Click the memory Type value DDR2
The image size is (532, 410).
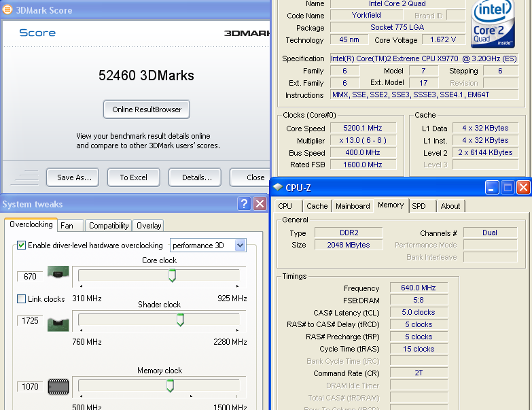click(x=349, y=233)
